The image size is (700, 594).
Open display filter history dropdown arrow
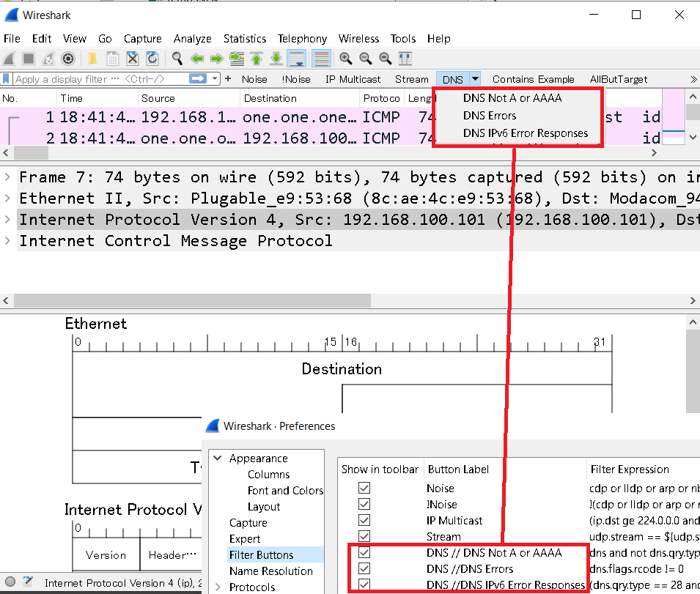click(215, 79)
